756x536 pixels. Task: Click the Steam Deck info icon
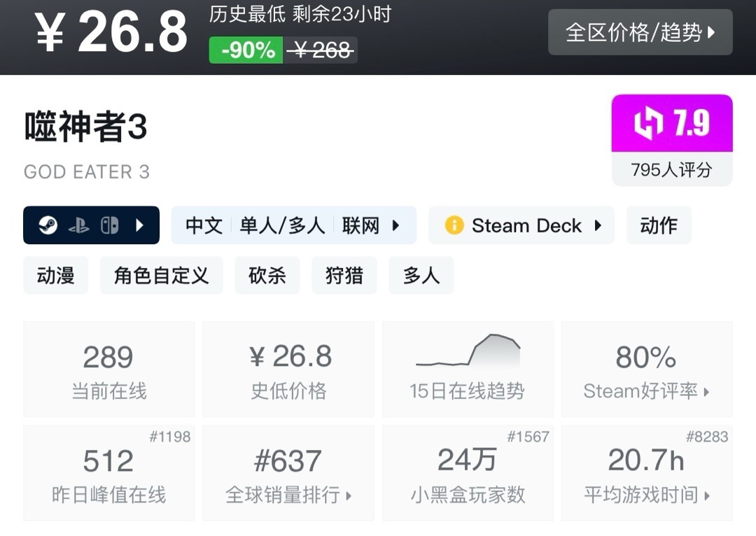point(454,225)
